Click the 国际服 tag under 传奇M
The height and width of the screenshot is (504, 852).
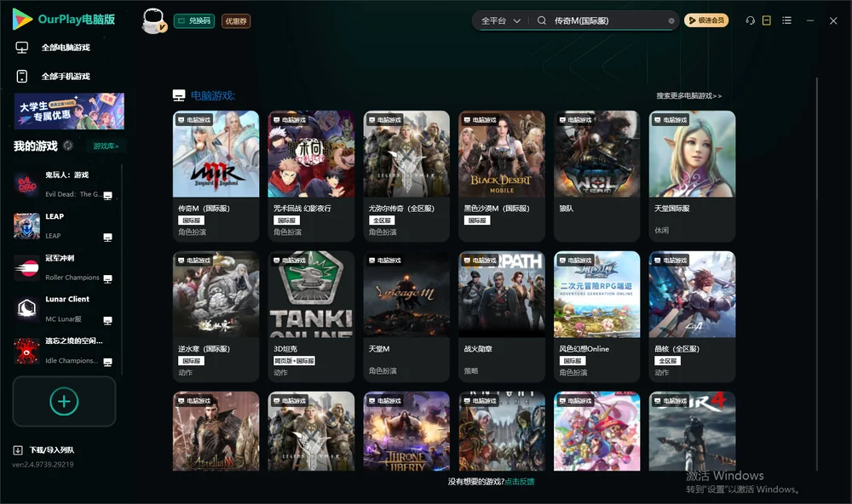pyautogui.click(x=191, y=220)
